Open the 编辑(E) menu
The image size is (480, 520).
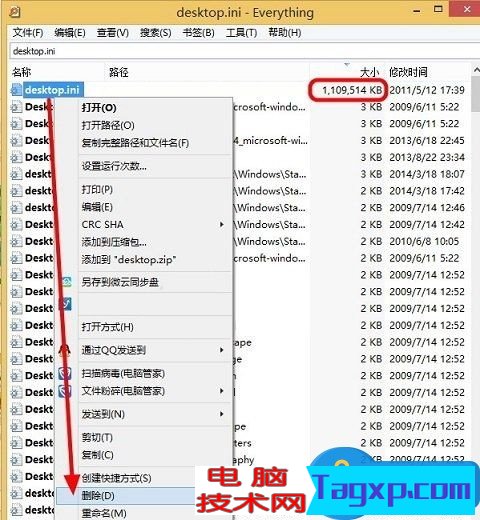point(70,33)
